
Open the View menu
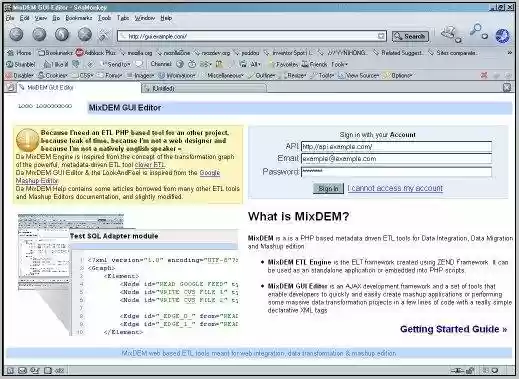(x=41, y=18)
